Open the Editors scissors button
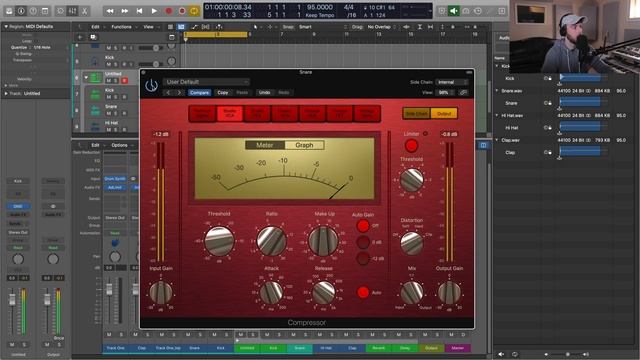 84,11
